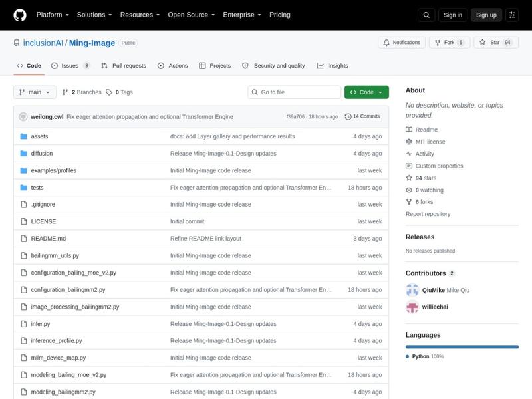Click Sign up button
Viewport: 532px width, 399px height.
[486, 15]
